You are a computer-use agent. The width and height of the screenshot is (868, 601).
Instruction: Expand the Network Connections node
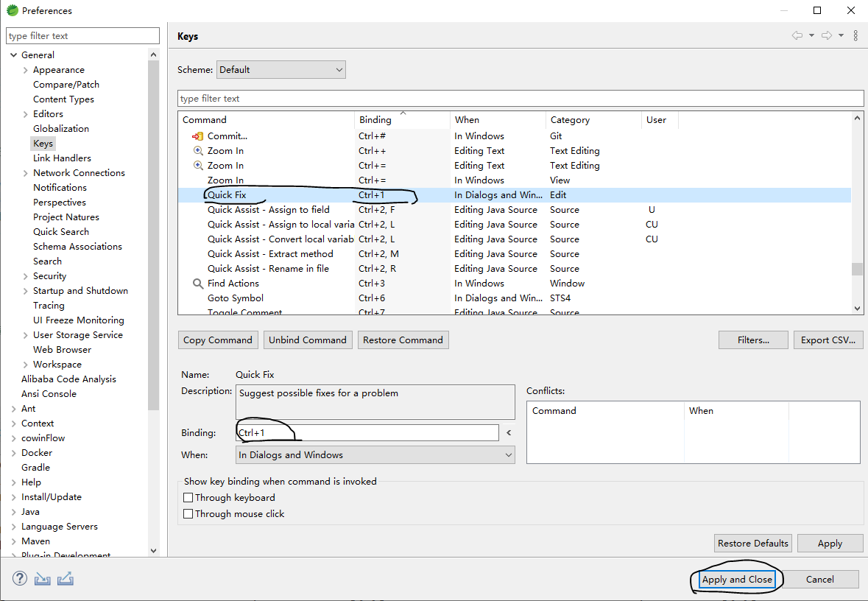point(26,173)
